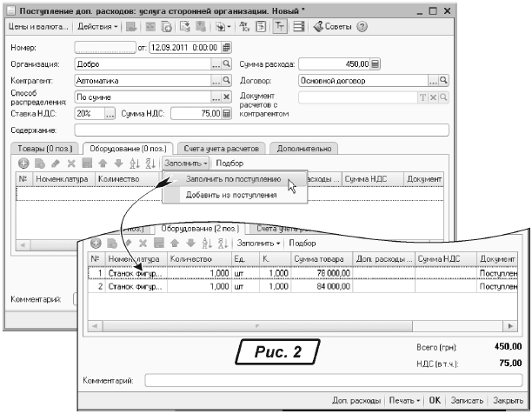Clear the Способ распределения field
Viewport: 532px width, 414px height.
[x=227, y=97]
